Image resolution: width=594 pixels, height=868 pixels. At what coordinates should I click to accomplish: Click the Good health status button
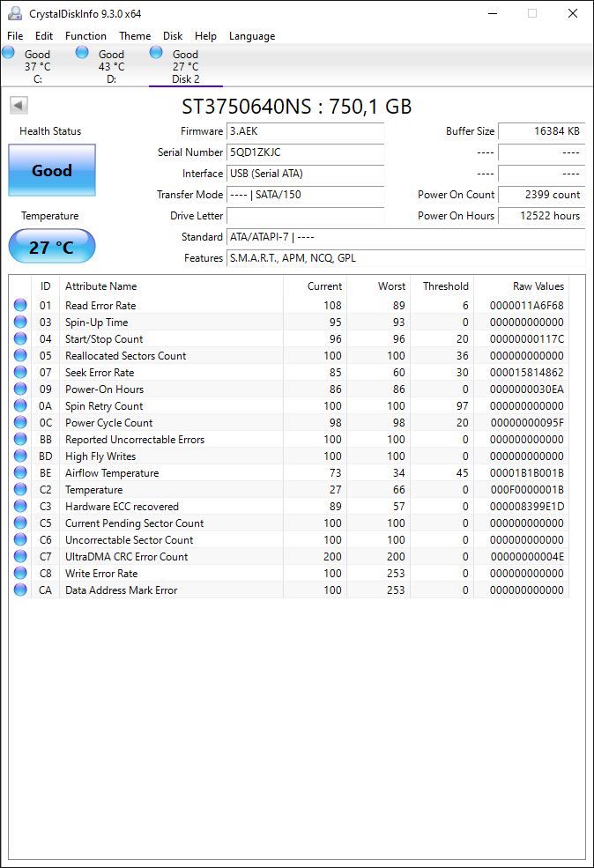click(52, 170)
